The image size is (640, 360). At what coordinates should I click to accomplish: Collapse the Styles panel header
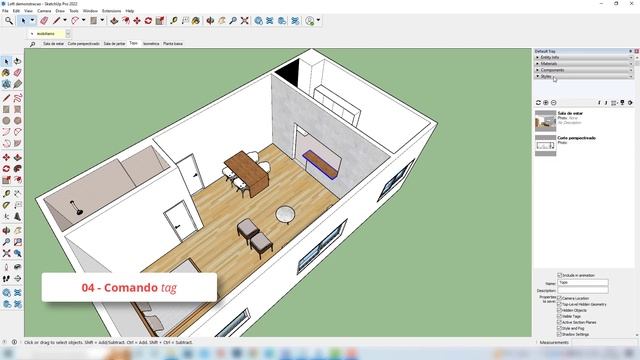click(584, 76)
